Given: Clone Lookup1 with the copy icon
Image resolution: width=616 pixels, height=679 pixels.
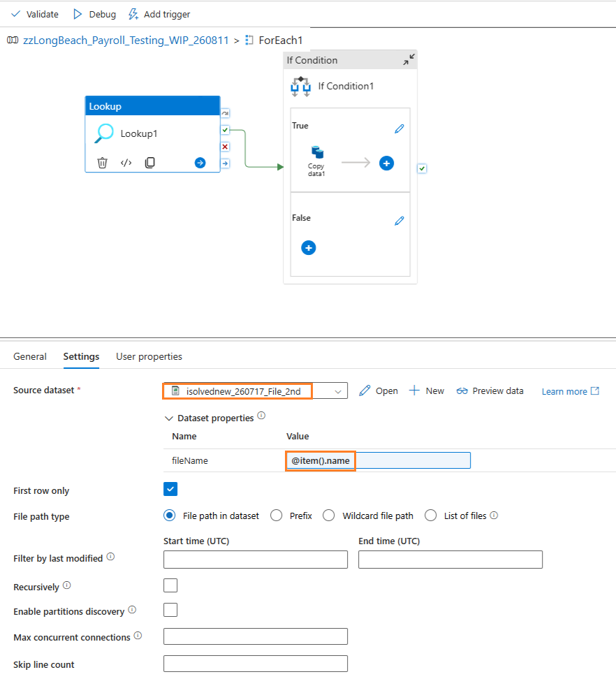Looking at the screenshot, I should (x=149, y=163).
